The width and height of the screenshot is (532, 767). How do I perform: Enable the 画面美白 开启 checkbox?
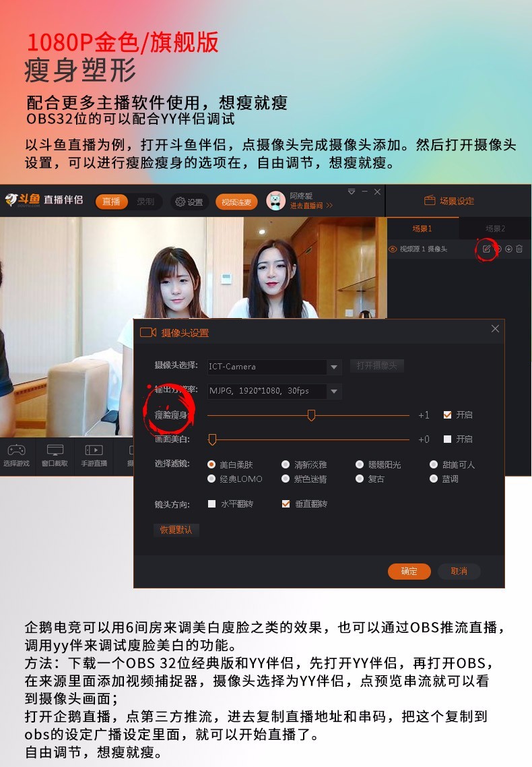coord(447,439)
